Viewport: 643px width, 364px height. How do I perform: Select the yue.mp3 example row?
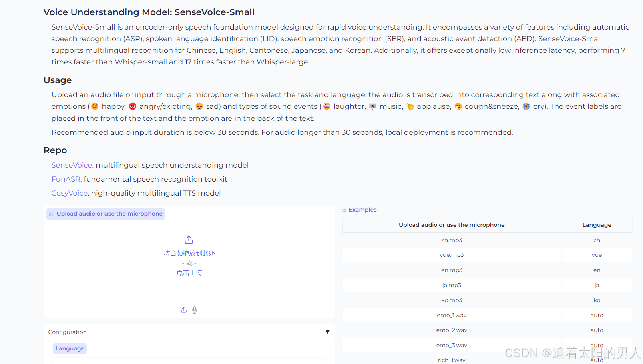(x=487, y=255)
